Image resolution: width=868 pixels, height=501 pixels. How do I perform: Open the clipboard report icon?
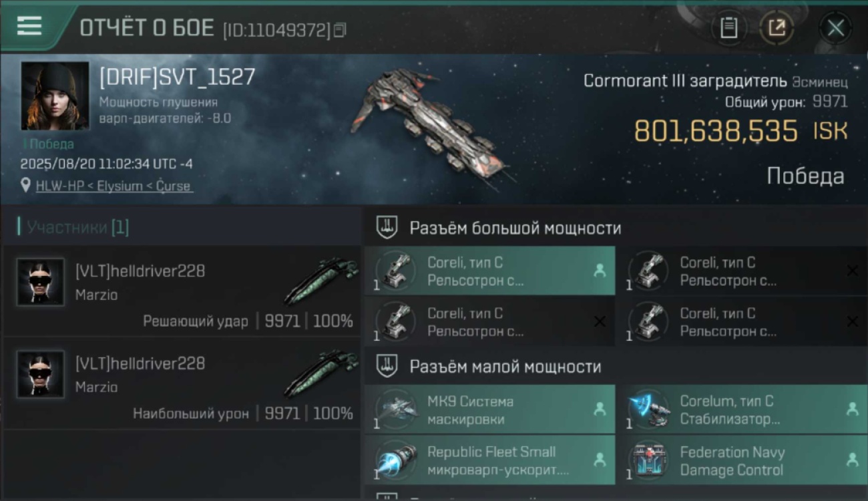pyautogui.click(x=728, y=28)
